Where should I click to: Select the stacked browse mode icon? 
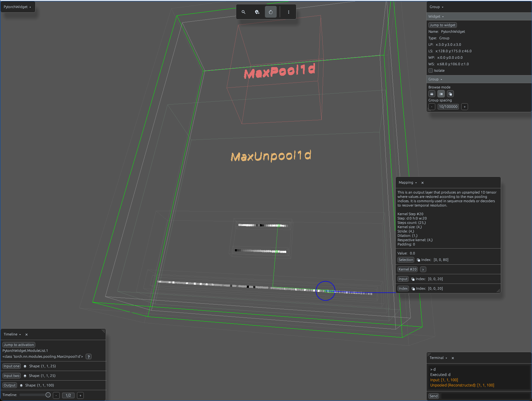[450, 94]
